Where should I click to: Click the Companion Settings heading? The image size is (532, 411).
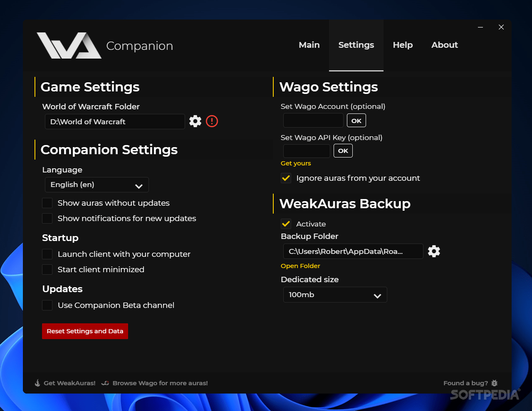pos(109,150)
